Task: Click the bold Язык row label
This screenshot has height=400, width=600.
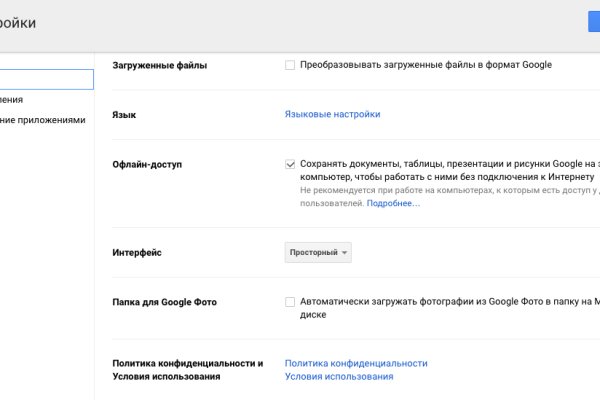Action: [x=126, y=115]
